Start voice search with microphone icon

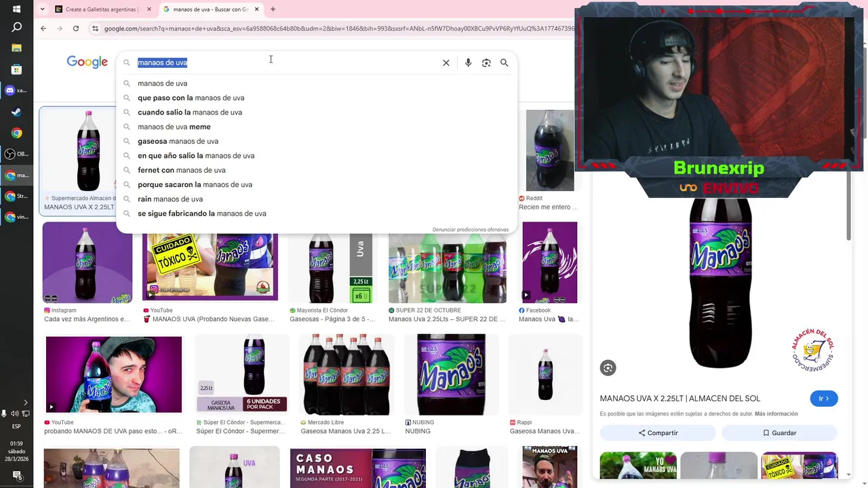(468, 62)
